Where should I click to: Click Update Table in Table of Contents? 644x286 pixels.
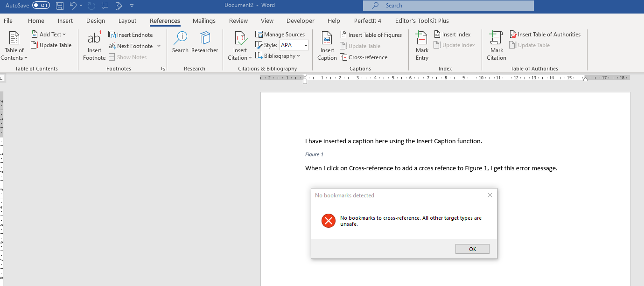click(51, 45)
